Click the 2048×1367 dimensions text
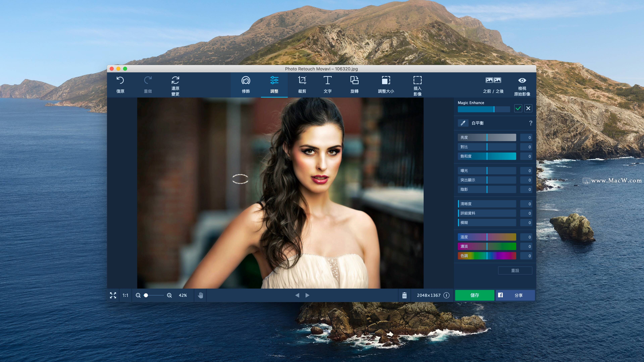The width and height of the screenshot is (644, 362). [428, 295]
